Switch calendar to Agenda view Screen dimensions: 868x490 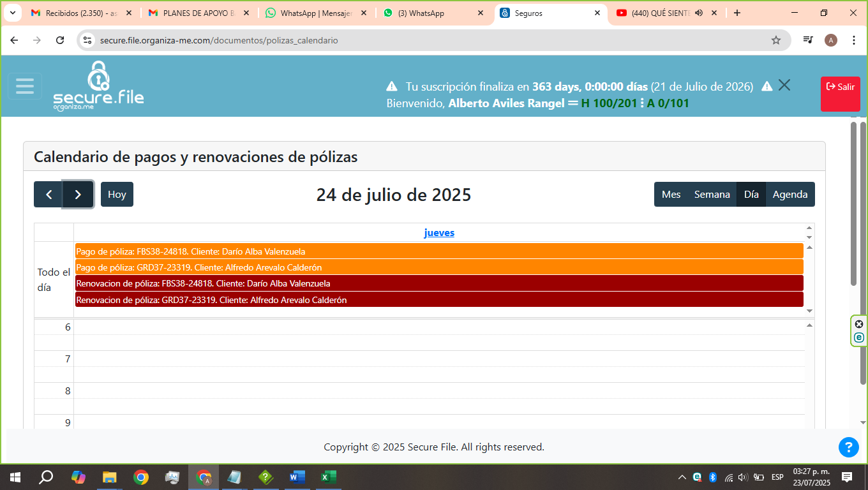tap(790, 195)
